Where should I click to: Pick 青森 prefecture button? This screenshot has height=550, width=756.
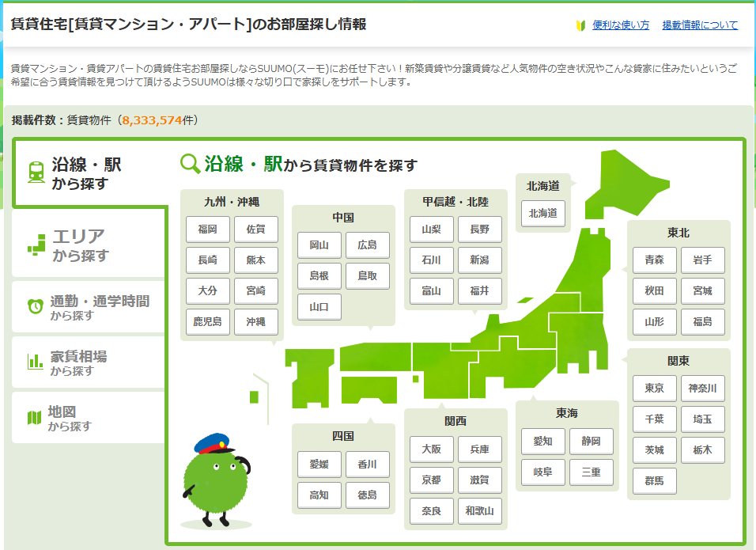click(654, 260)
